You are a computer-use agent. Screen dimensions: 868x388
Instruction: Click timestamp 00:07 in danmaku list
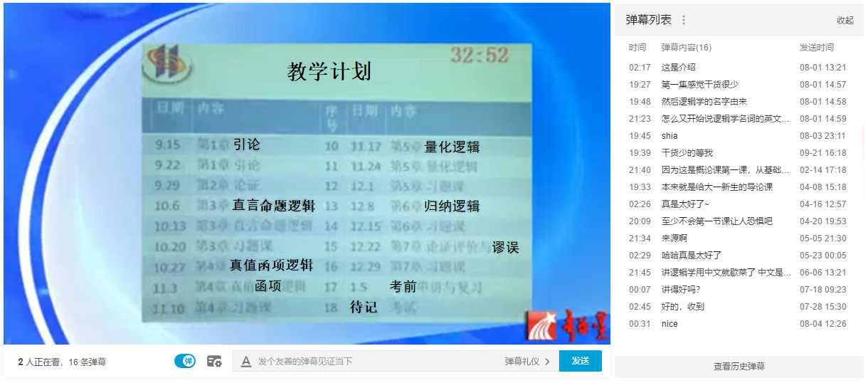tap(640, 290)
